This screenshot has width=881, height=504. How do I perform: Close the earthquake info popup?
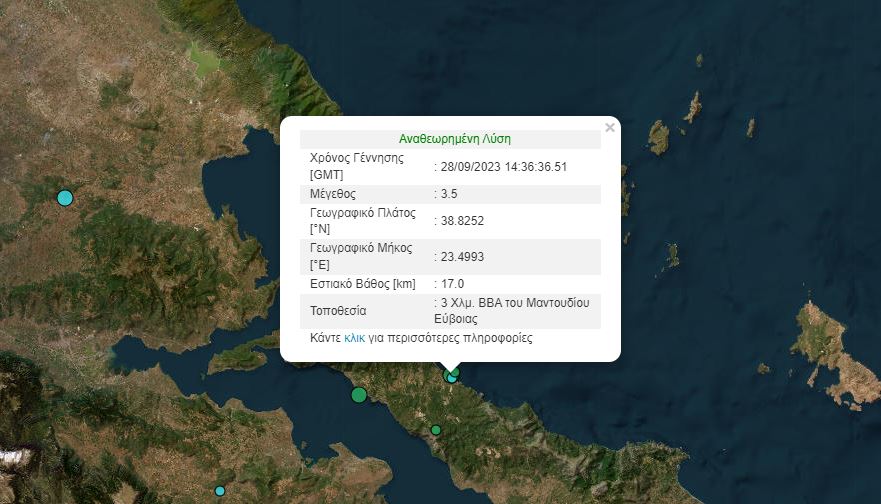coord(610,128)
